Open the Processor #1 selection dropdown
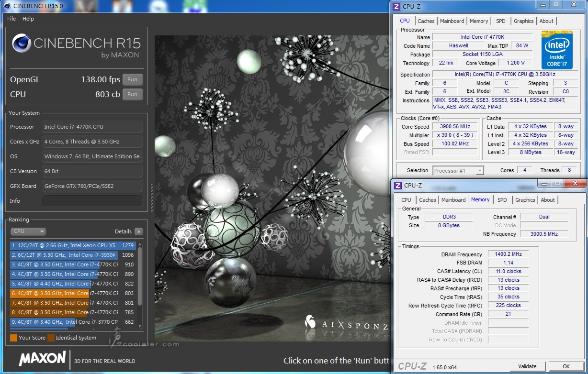 pyautogui.click(x=458, y=170)
